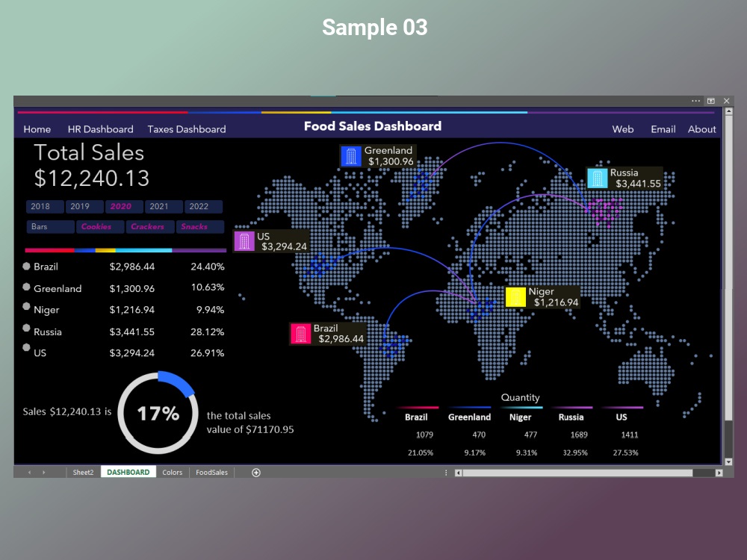Click the left sheet navigation arrow
Screen dimensions: 747x560
click(x=28, y=472)
